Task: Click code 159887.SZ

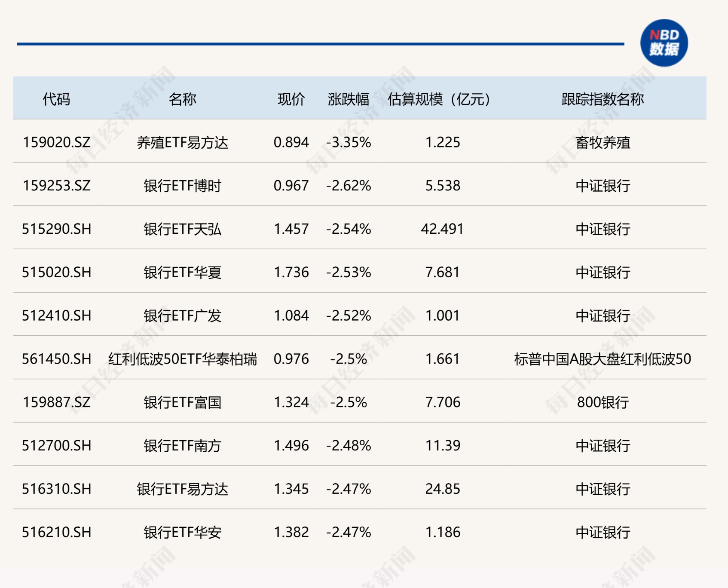Action: (x=57, y=402)
